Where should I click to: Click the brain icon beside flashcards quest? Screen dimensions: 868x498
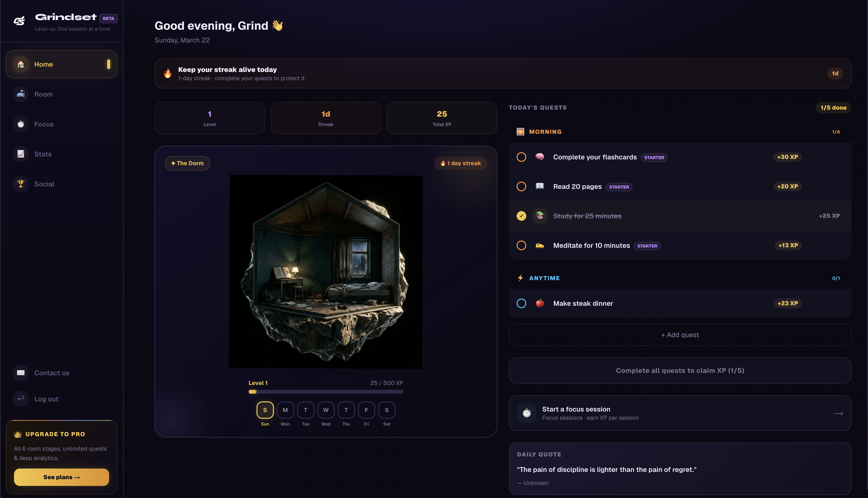tap(540, 157)
